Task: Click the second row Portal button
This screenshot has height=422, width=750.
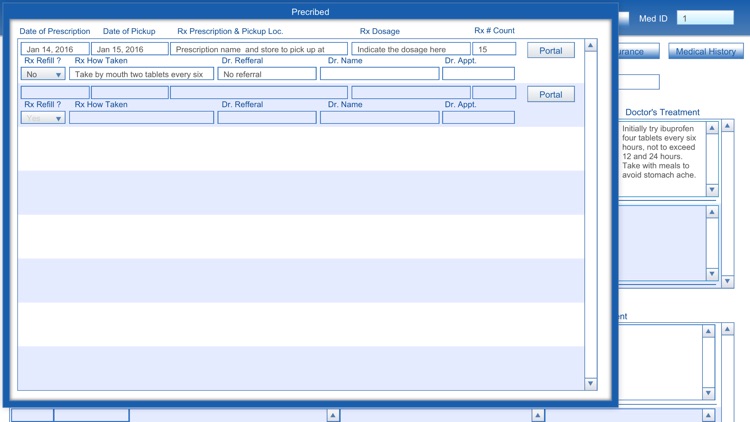Action: point(551,95)
